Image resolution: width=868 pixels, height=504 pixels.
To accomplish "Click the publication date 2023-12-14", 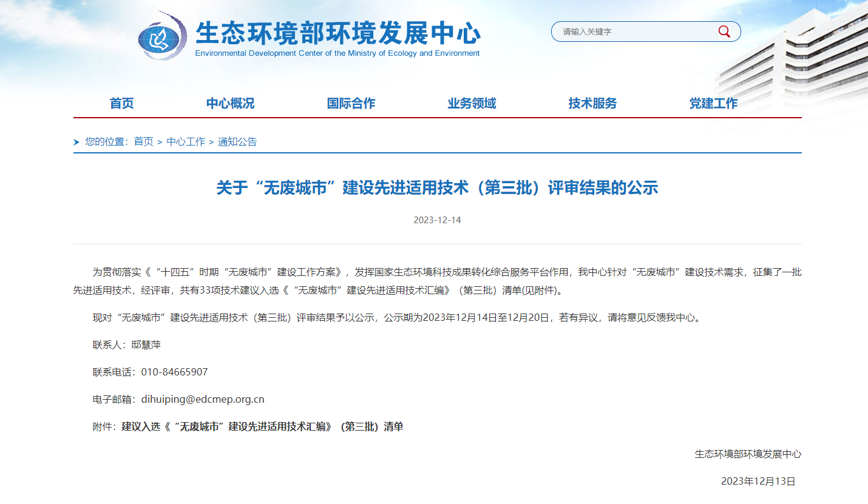I will coord(437,220).
